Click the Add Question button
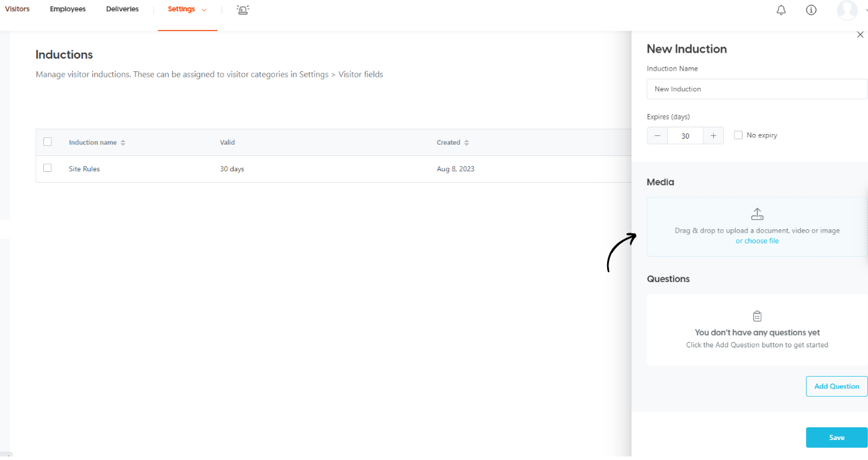Viewport: 868px width, 460px height. pos(836,386)
